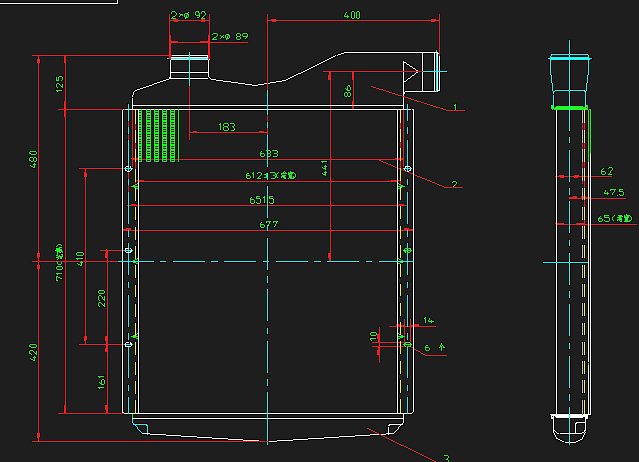The height and width of the screenshot is (462, 639).
Task: Click the 183 horizontal dimension text
Action: point(227,127)
